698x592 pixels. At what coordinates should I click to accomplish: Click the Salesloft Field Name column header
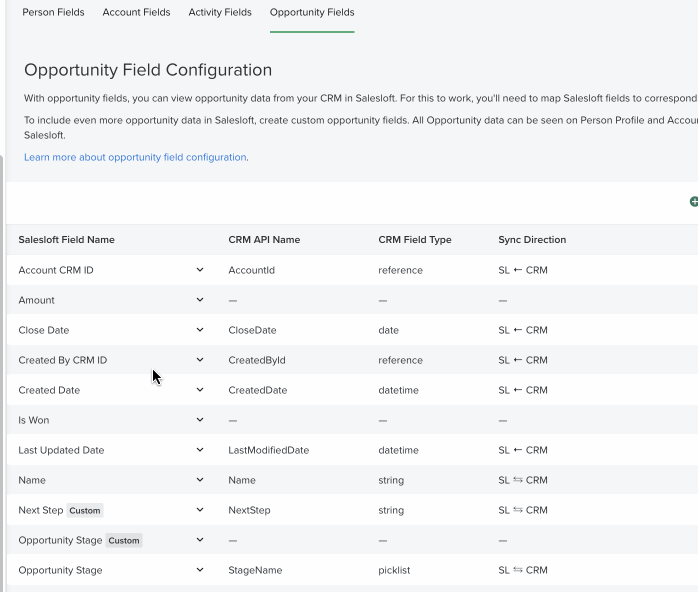coord(66,240)
